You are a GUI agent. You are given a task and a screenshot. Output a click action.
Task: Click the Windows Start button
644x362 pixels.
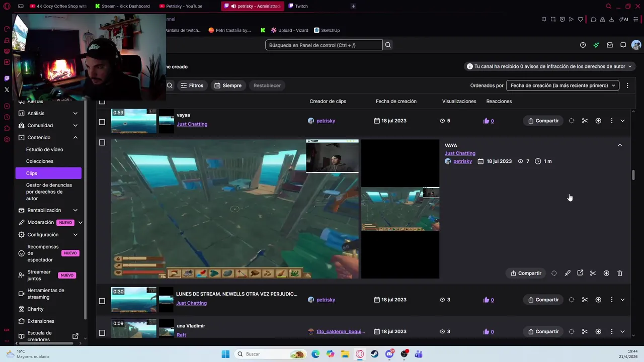[225, 354]
